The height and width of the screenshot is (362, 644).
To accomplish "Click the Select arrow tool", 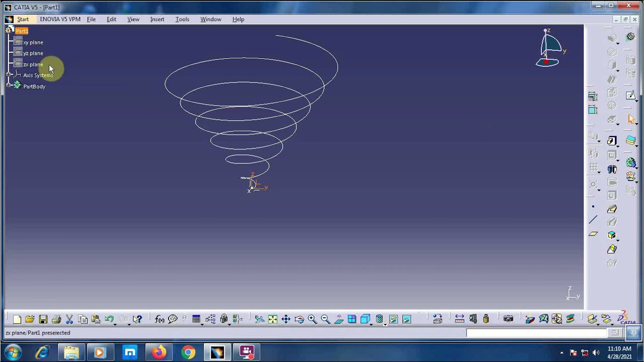I will (x=631, y=119).
